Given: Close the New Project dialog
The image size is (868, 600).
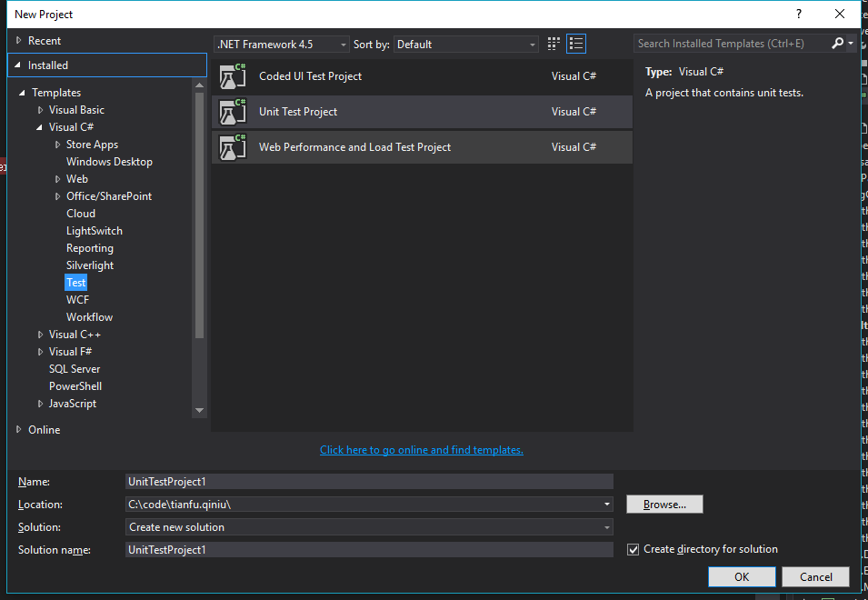Looking at the screenshot, I should (x=840, y=15).
